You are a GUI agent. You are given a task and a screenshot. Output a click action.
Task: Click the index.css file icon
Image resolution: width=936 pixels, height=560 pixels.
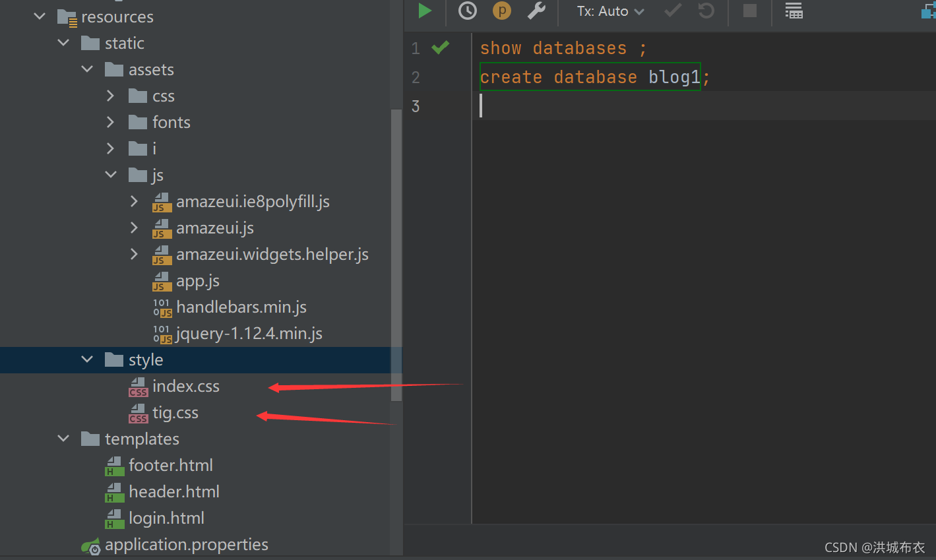[139, 387]
